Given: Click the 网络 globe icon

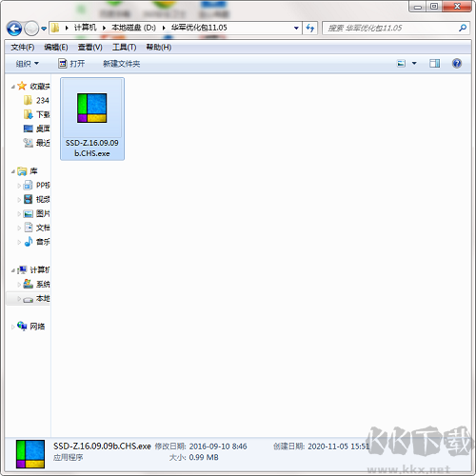Looking at the screenshot, I should (22, 326).
